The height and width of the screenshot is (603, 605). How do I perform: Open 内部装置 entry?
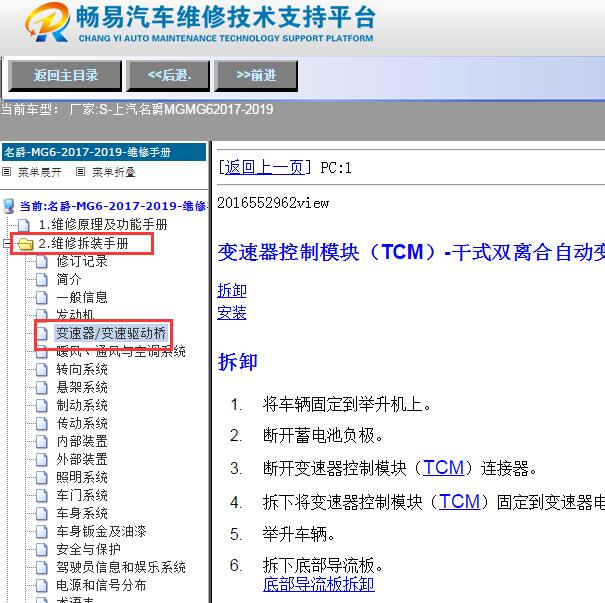pos(82,441)
